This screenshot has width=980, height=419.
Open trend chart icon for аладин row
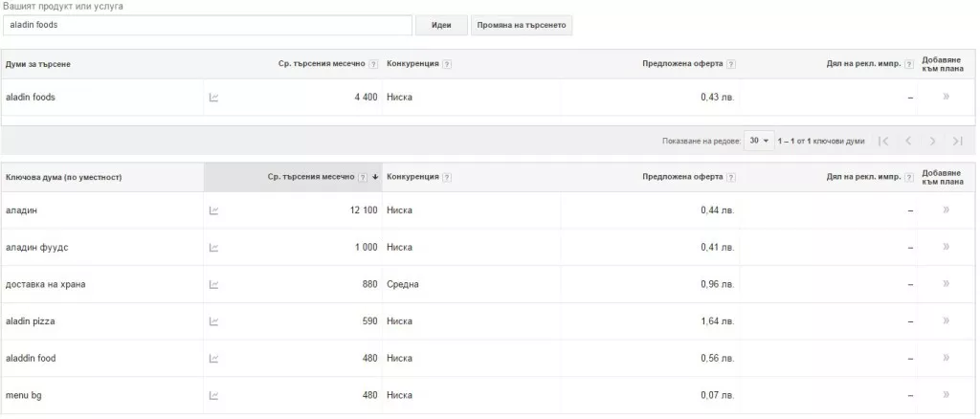point(213,210)
